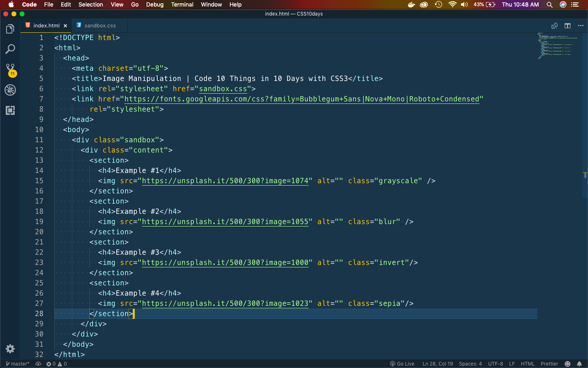Screen dimensions: 588x368
Task: Open the Extensions view in activity bar
Action: (10, 110)
